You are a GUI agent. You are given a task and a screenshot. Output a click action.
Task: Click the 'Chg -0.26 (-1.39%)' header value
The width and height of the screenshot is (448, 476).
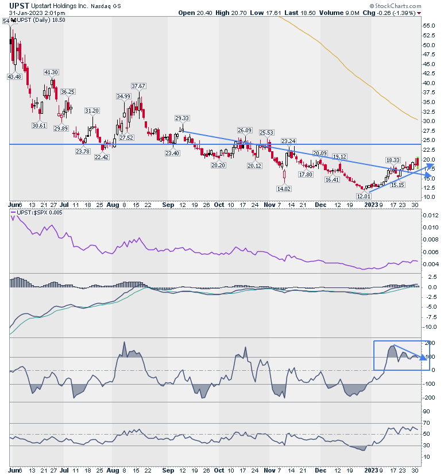tap(389, 13)
